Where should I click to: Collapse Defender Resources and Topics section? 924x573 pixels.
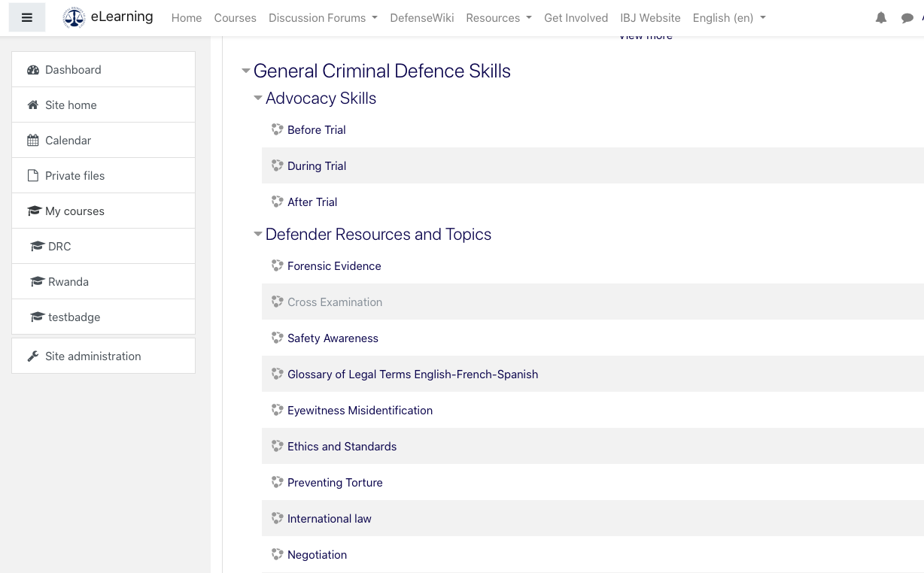pyautogui.click(x=258, y=235)
